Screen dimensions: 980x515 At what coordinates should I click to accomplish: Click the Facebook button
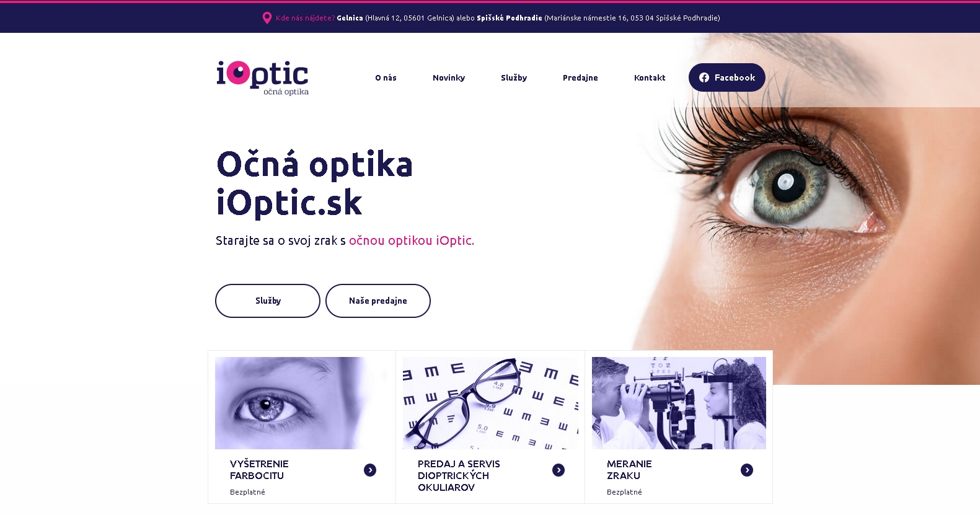[727, 77]
